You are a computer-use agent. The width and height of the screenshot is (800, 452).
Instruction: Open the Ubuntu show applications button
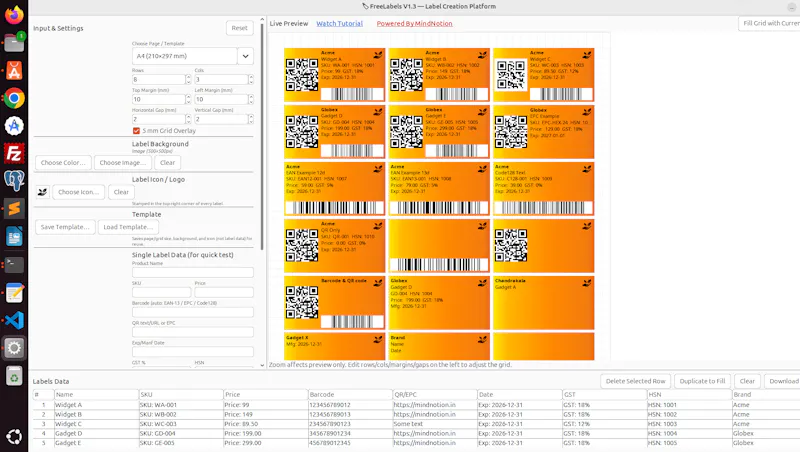tap(14, 437)
